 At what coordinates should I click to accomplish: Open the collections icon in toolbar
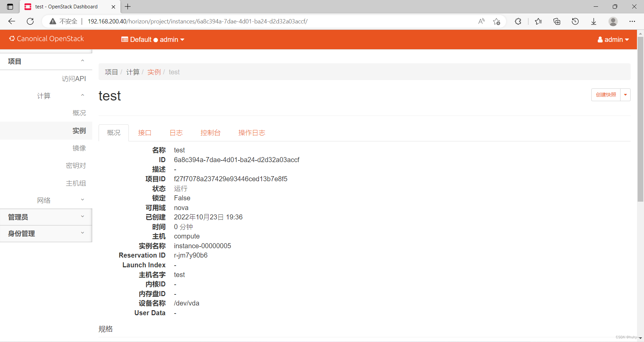pos(557,21)
